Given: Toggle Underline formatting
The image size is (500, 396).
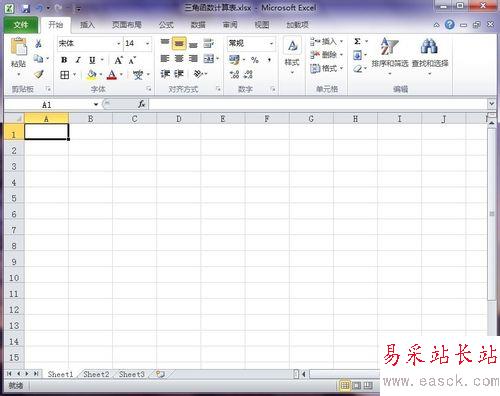Looking at the screenshot, I should 92,60.
